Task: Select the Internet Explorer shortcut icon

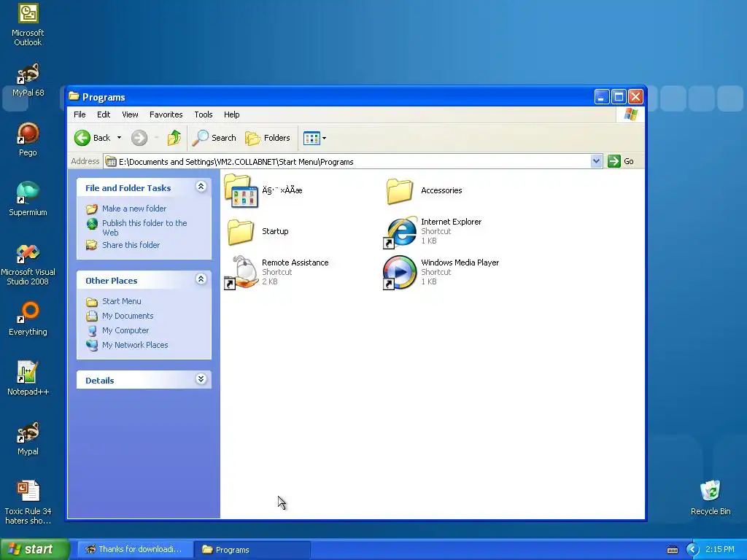Action: pyautogui.click(x=400, y=231)
